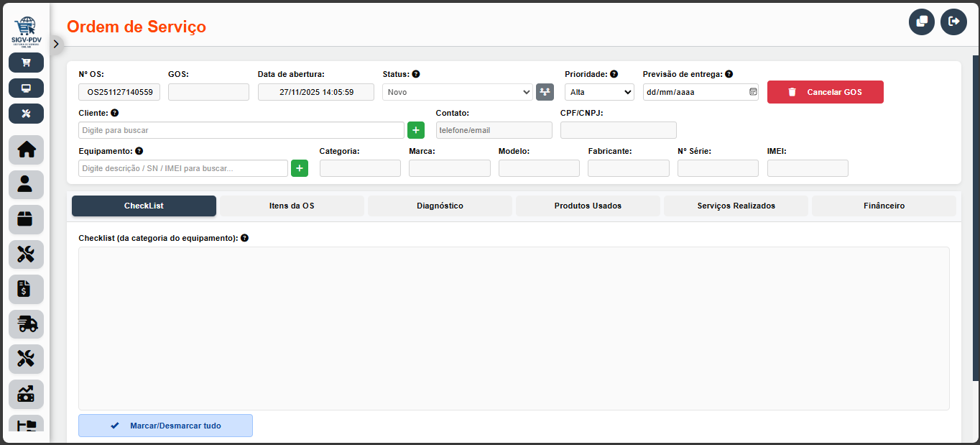Click the gray icon button beside Status
Screen dimensions: 980x445
545,92
